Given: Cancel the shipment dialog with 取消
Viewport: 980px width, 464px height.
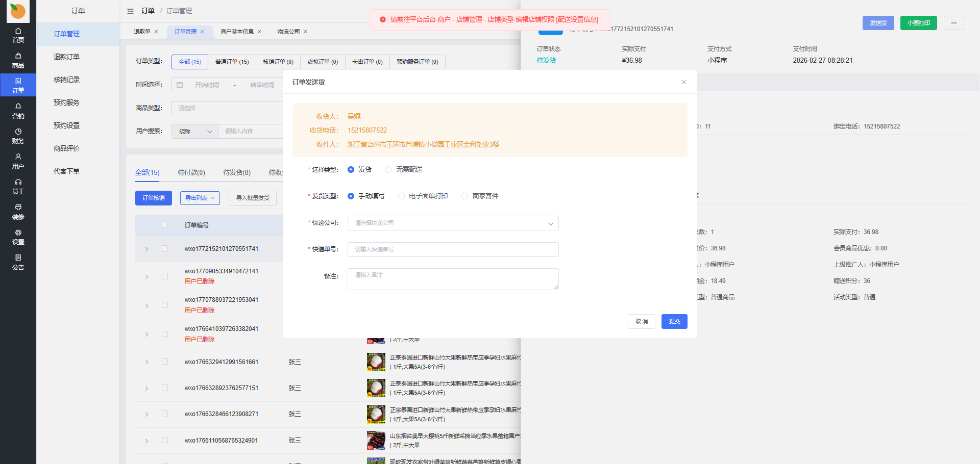Looking at the screenshot, I should tap(641, 321).
